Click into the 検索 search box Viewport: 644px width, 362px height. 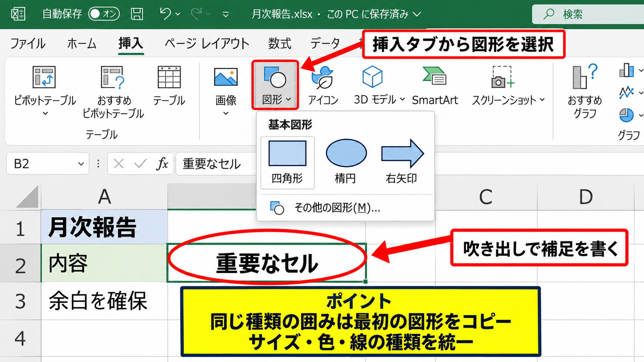pyautogui.click(x=588, y=14)
